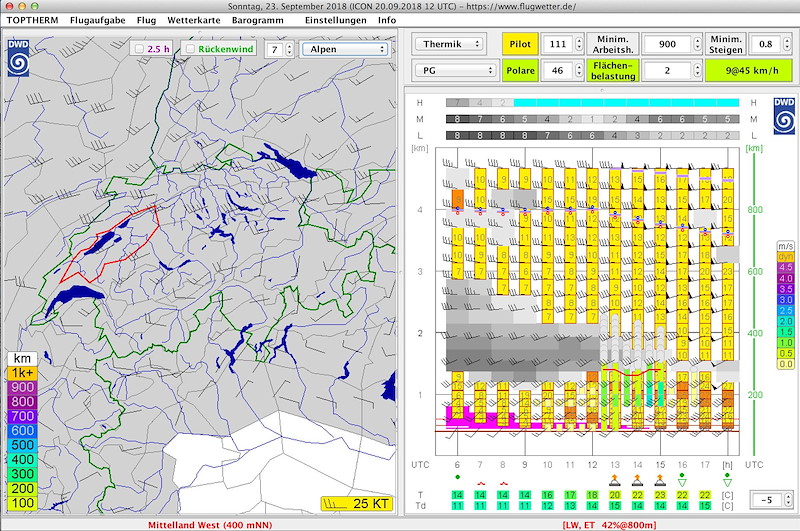Click the first cell 7 in the H cloud row

click(457, 103)
